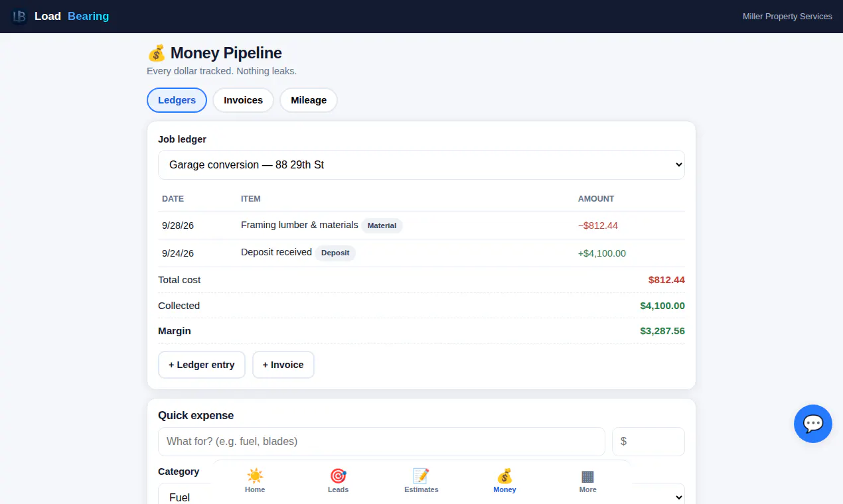Viewport: 843px width, 504px height.
Task: Open the More menu in bottom navigation
Action: (587, 481)
